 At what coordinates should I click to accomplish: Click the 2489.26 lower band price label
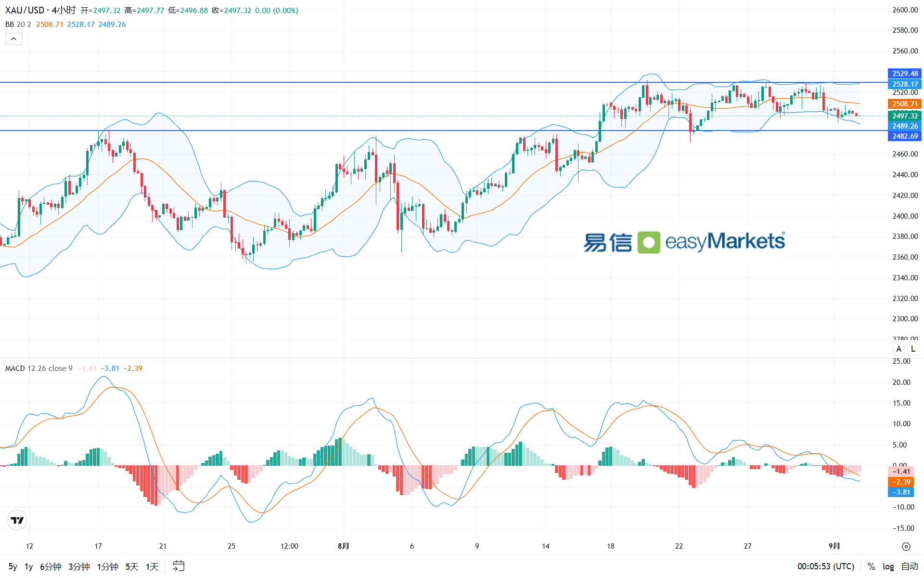point(905,126)
